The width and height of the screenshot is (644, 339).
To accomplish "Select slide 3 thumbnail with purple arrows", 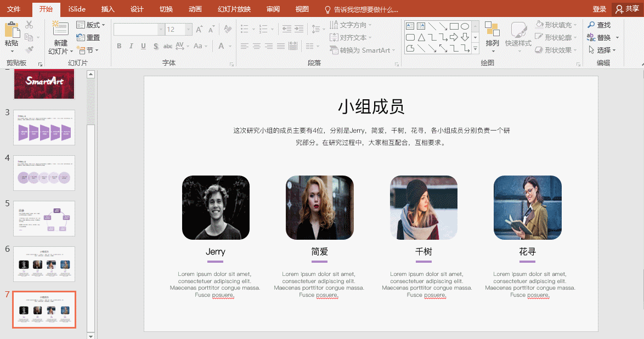I will click(44, 127).
